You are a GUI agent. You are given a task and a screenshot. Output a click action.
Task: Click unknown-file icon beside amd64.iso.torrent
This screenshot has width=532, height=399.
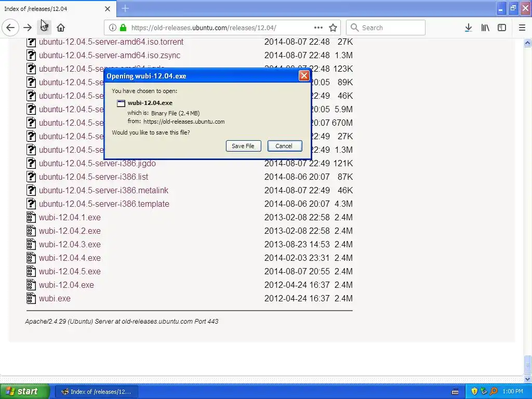pos(31,42)
